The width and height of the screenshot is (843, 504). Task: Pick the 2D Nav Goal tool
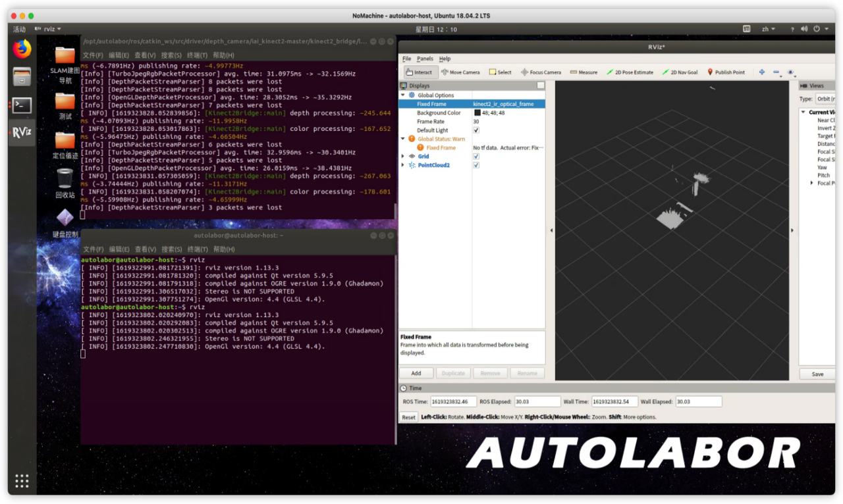[x=680, y=72]
